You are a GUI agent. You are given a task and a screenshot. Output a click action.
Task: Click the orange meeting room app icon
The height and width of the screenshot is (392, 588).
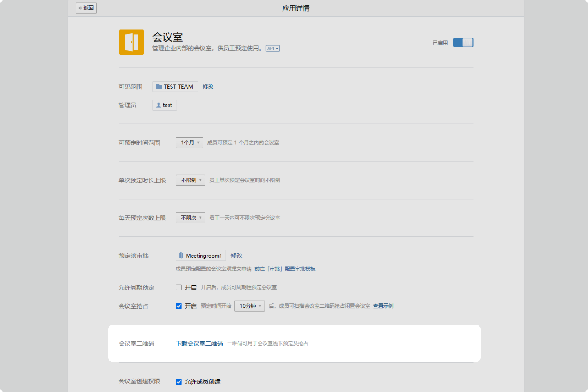click(131, 42)
